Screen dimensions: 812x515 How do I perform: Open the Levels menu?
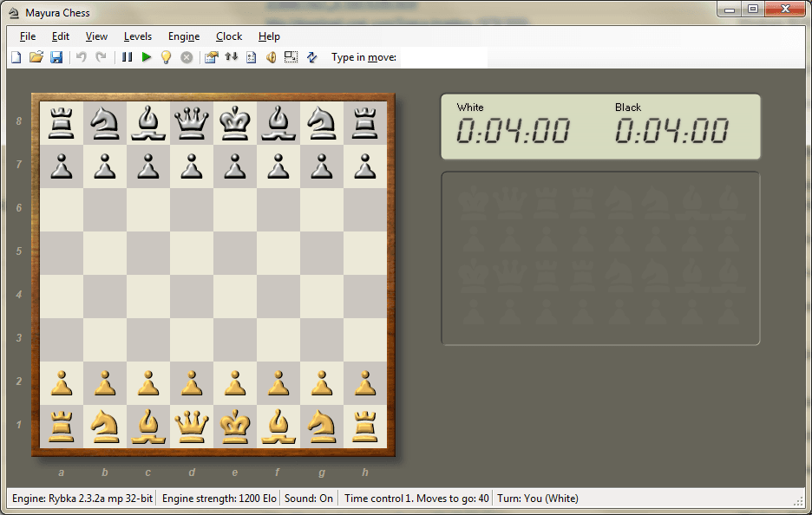[x=137, y=36]
